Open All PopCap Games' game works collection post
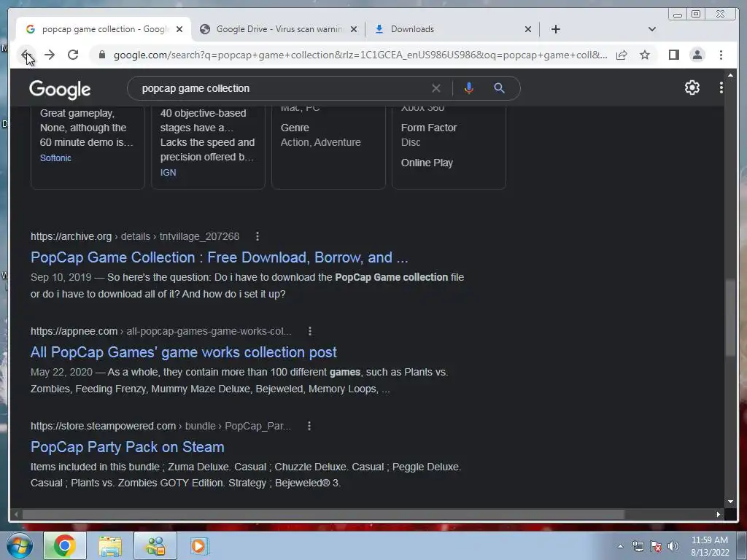This screenshot has height=560, width=747. pyautogui.click(x=183, y=352)
